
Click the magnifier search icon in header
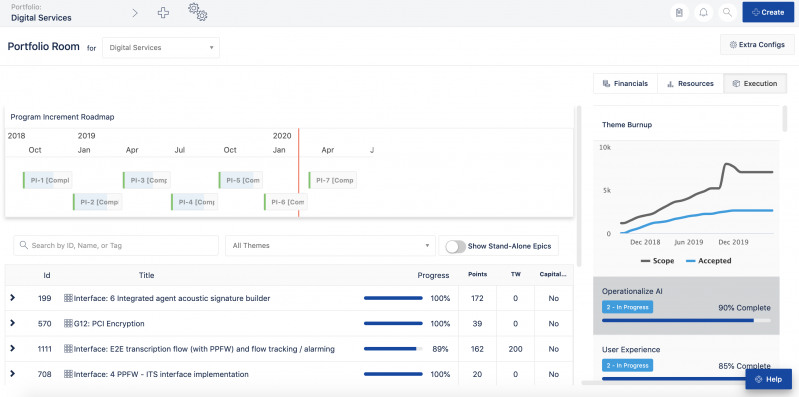click(728, 13)
